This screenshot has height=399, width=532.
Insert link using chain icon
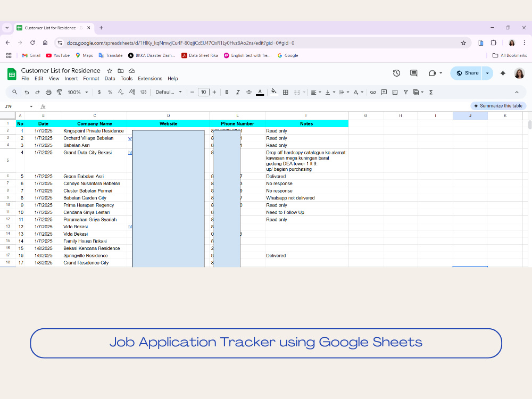click(373, 92)
